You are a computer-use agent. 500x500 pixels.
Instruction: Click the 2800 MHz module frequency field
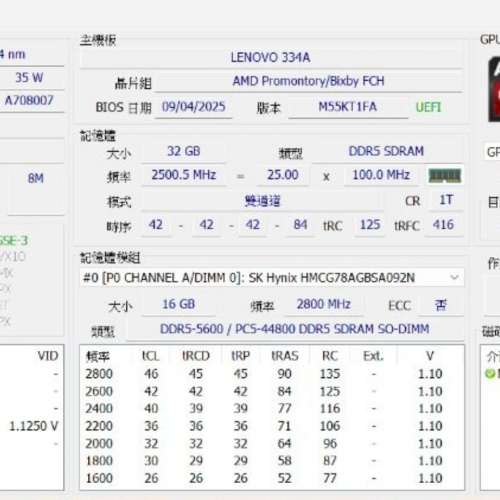click(x=323, y=304)
